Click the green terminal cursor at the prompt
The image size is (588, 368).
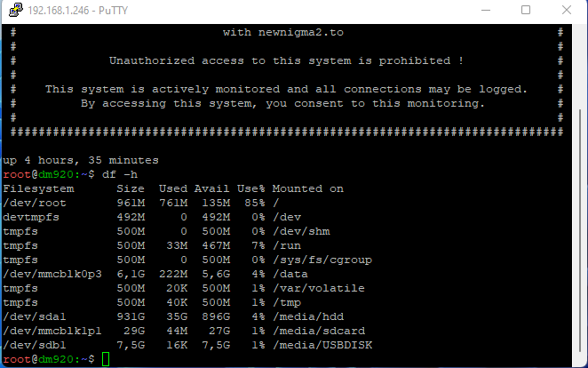[x=106, y=359]
